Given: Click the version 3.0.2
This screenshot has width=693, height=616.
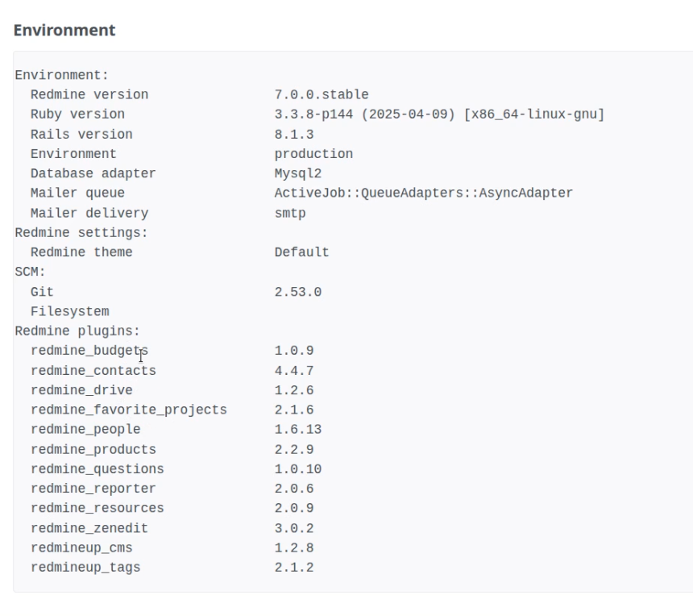Looking at the screenshot, I should 294,528.
